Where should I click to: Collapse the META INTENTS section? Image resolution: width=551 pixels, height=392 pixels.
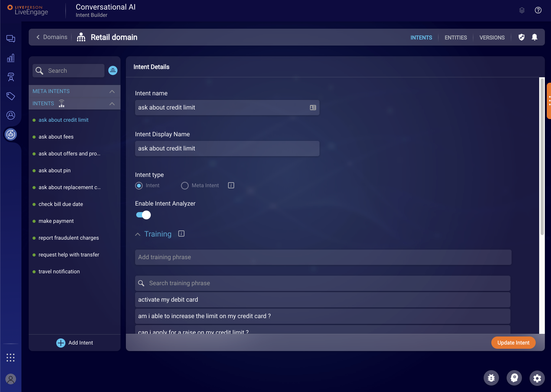click(x=112, y=91)
